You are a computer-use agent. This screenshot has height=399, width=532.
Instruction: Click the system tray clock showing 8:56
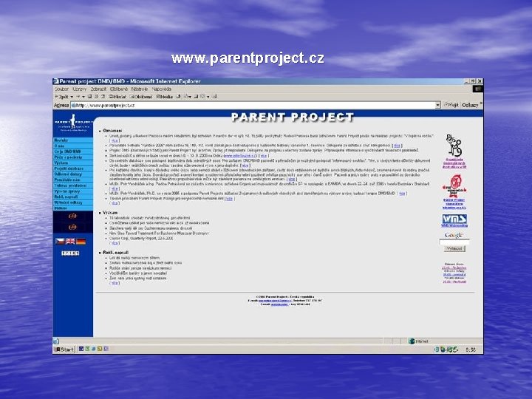471,349
